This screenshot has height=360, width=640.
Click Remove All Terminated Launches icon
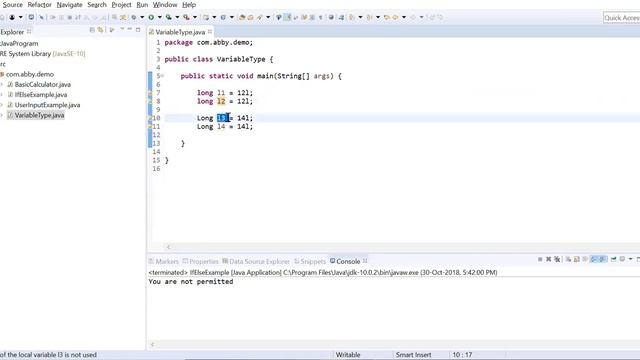[557, 259]
